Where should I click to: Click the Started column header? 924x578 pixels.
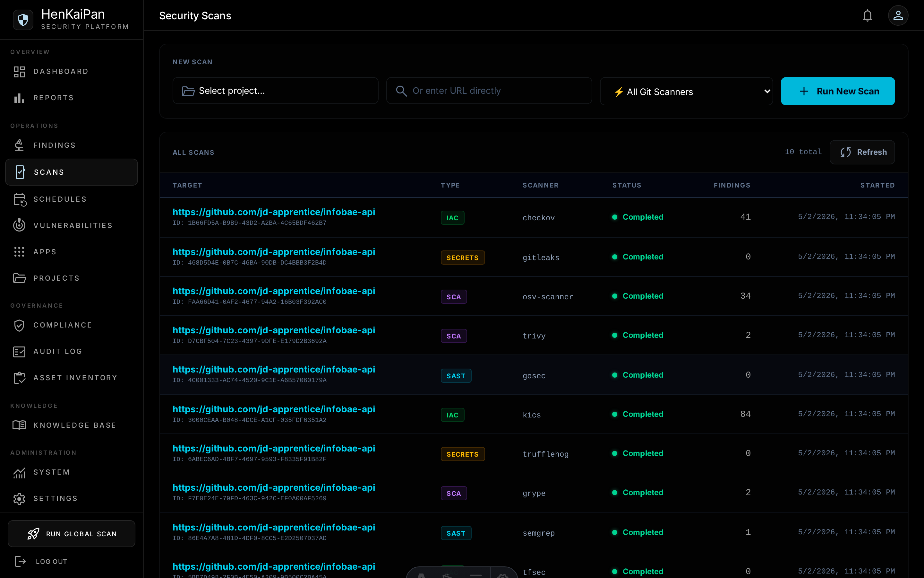tap(877, 185)
